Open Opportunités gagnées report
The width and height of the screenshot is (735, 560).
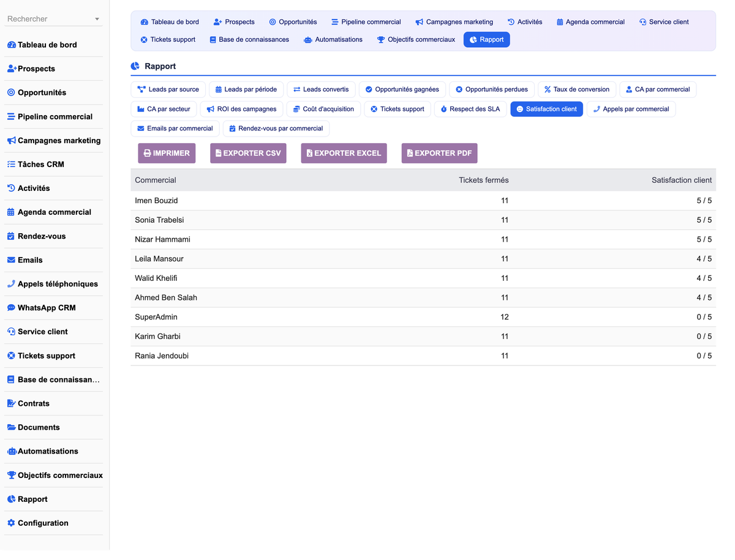tap(402, 89)
